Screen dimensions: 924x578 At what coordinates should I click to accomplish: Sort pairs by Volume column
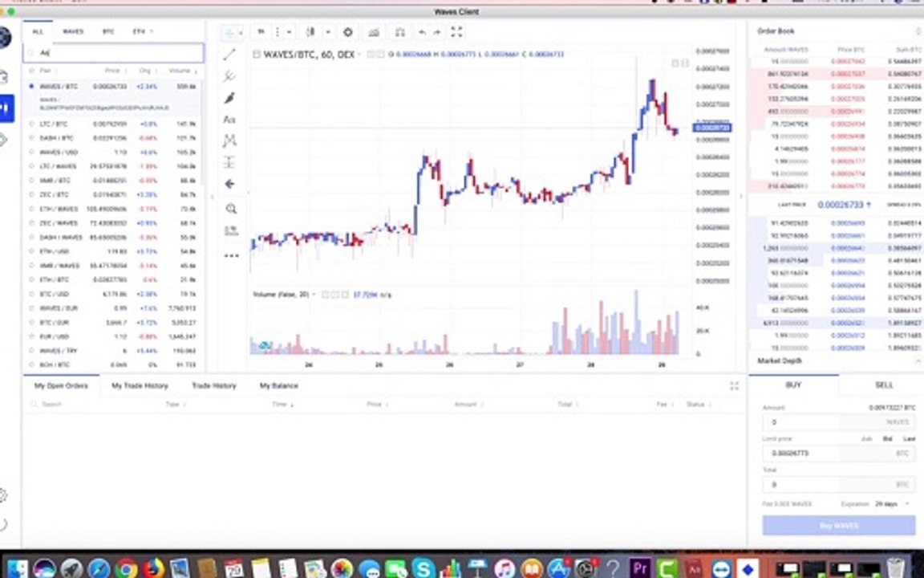[x=182, y=71]
